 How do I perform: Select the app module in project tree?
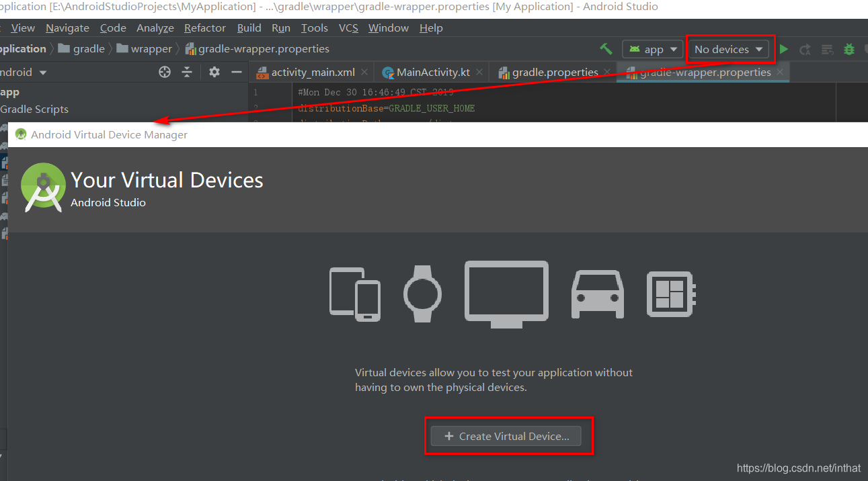tap(9, 92)
